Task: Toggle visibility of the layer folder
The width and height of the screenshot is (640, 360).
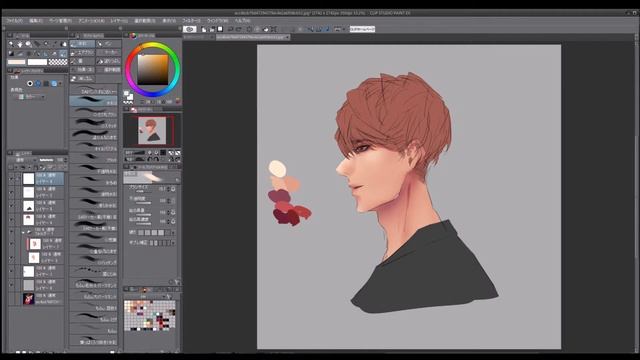Action: click(x=11, y=232)
